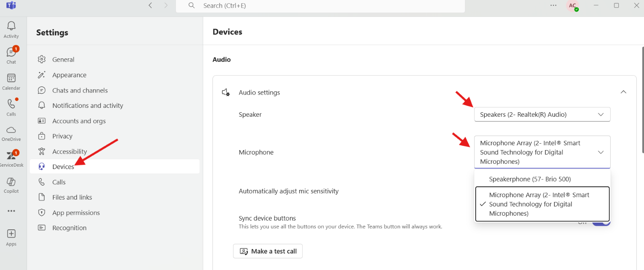644x270 pixels.
Task: Open the Apps plus icon
Action: (11, 234)
